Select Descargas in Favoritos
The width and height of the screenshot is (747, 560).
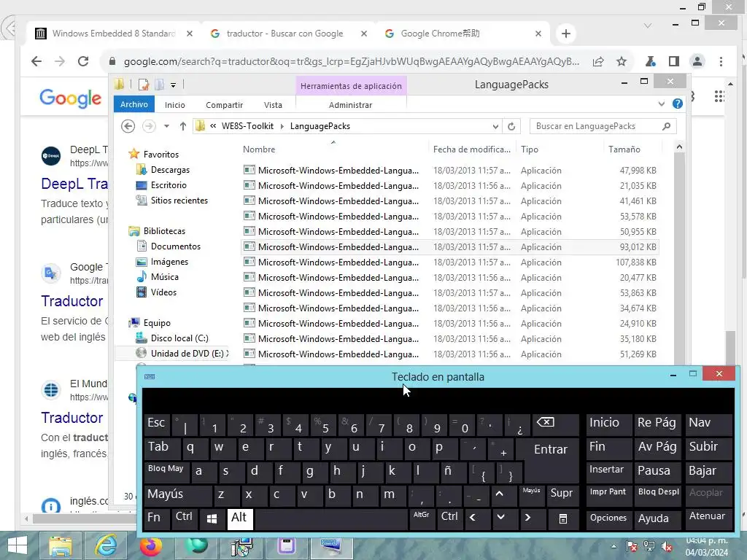click(170, 169)
